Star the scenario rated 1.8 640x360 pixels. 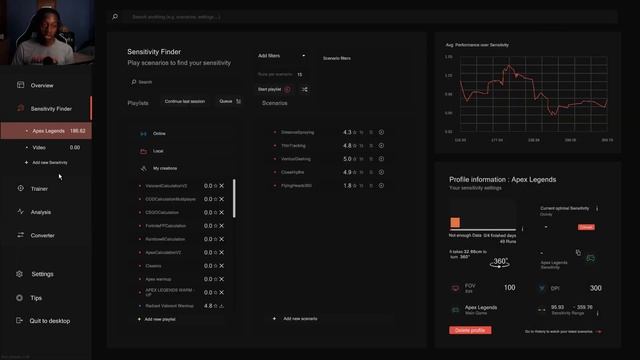(x=355, y=186)
